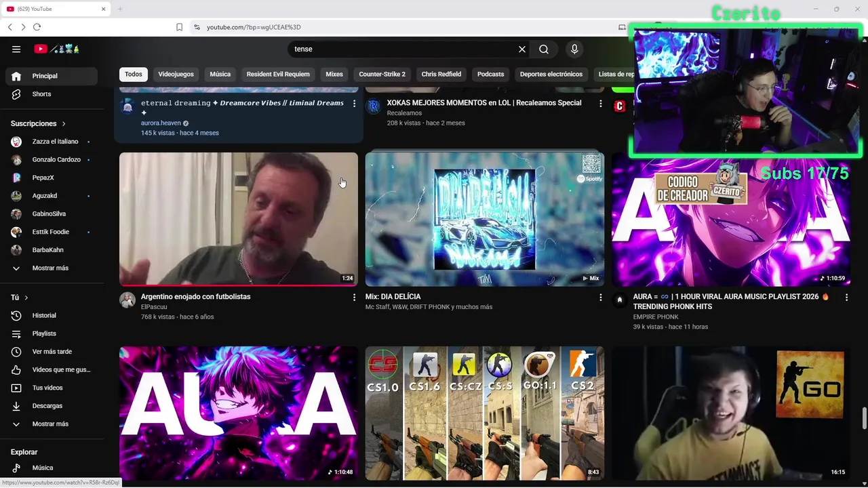868x488 pixels.
Task: Go back with browser back arrow
Action: 9,27
